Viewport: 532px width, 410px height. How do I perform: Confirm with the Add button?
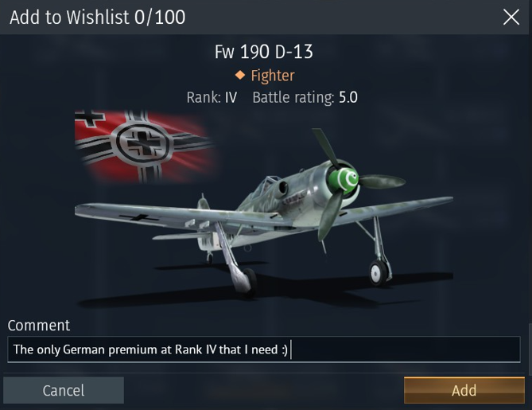click(x=464, y=390)
